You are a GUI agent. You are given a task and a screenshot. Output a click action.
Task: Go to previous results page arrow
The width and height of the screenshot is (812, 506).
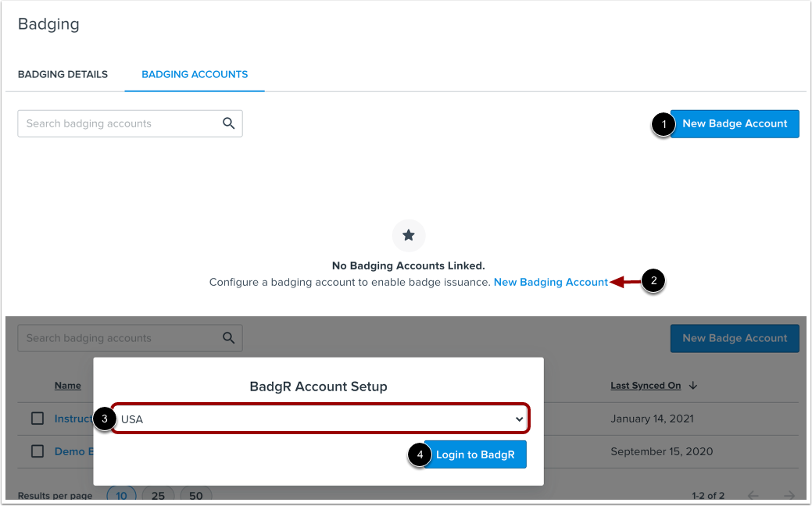[x=753, y=495]
